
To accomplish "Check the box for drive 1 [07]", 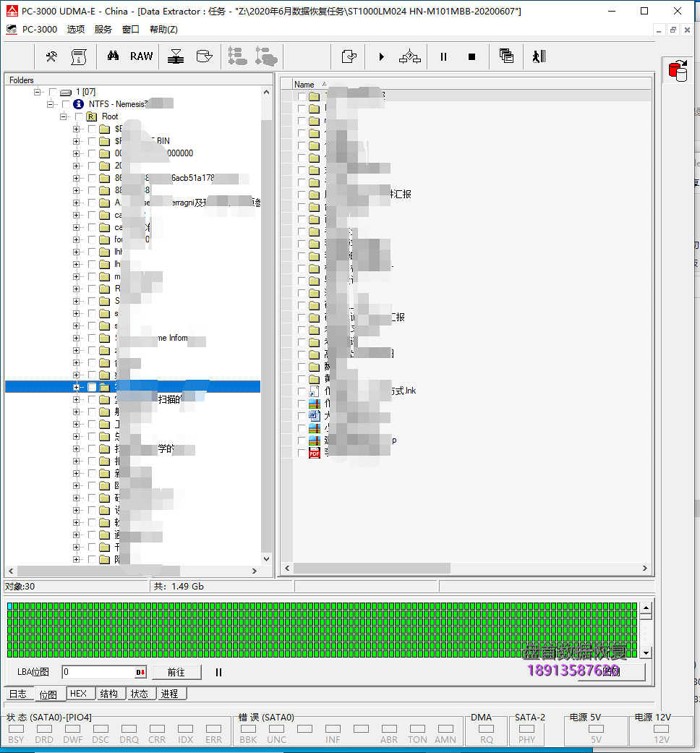I will [x=53, y=92].
